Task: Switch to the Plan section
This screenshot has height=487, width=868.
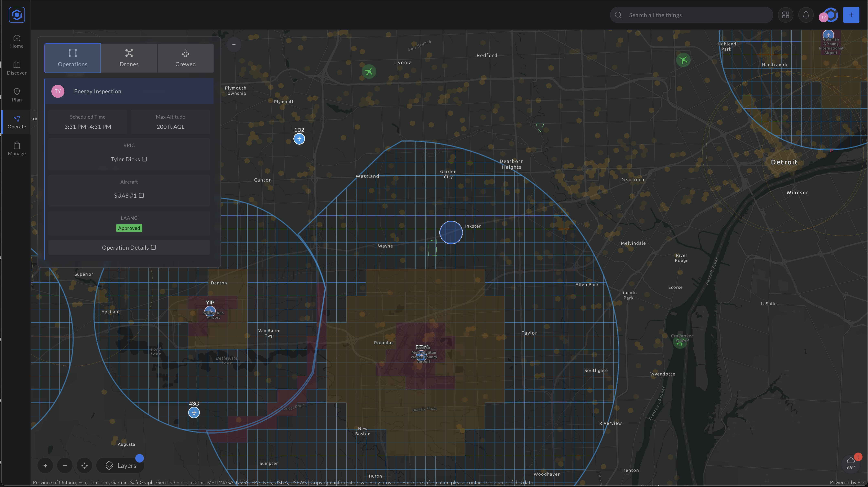Action: 17,95
